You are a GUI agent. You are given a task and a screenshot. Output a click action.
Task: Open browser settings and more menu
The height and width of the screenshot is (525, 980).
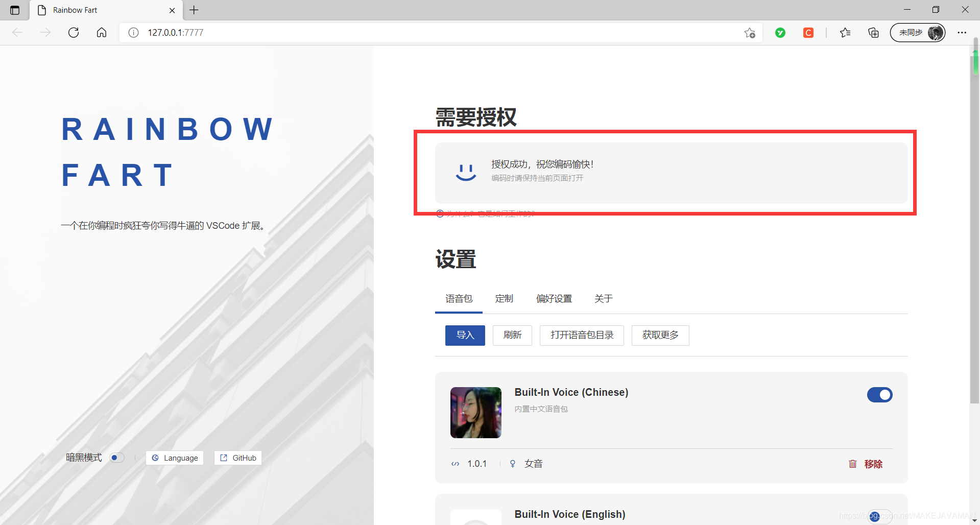962,33
